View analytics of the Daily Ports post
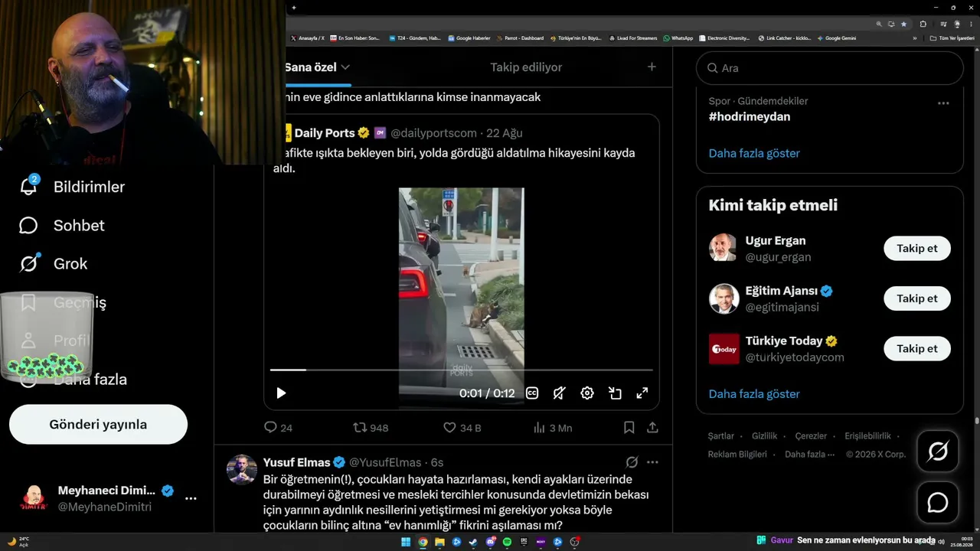The height and width of the screenshot is (551, 980). 552,428
